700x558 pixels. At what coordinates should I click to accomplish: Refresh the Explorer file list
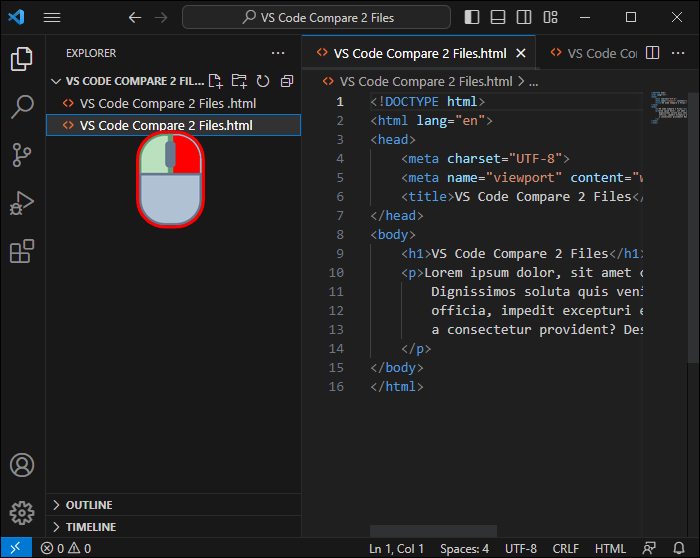(263, 81)
